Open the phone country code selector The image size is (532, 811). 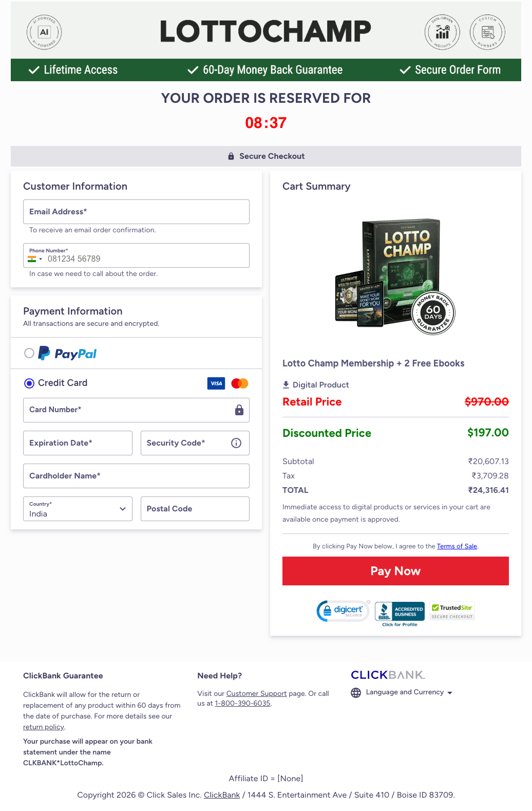pos(35,259)
